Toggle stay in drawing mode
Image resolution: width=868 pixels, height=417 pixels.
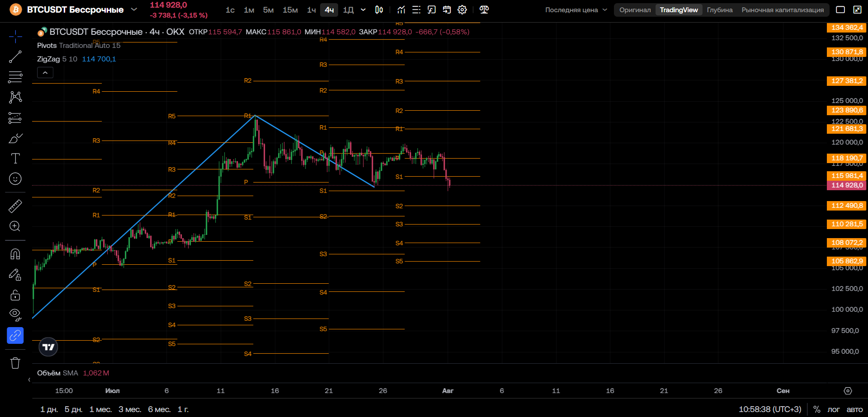(15, 275)
